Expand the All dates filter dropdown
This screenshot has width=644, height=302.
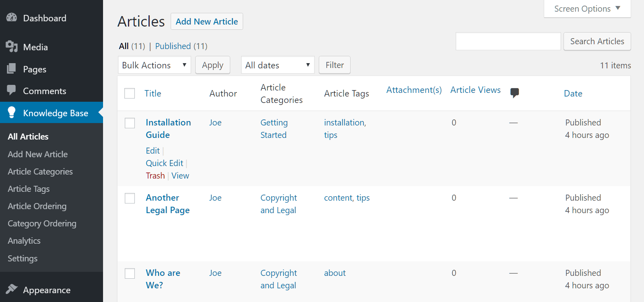pos(277,65)
